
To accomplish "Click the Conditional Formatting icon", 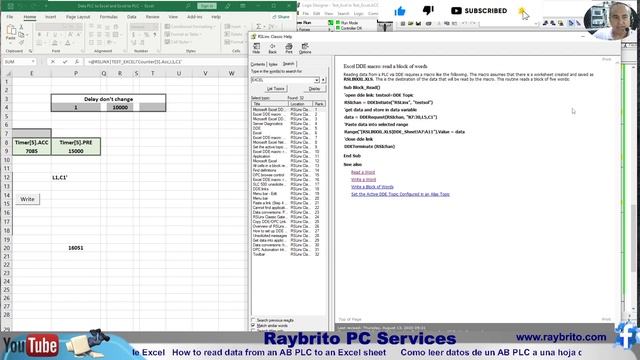I will click(x=167, y=27).
